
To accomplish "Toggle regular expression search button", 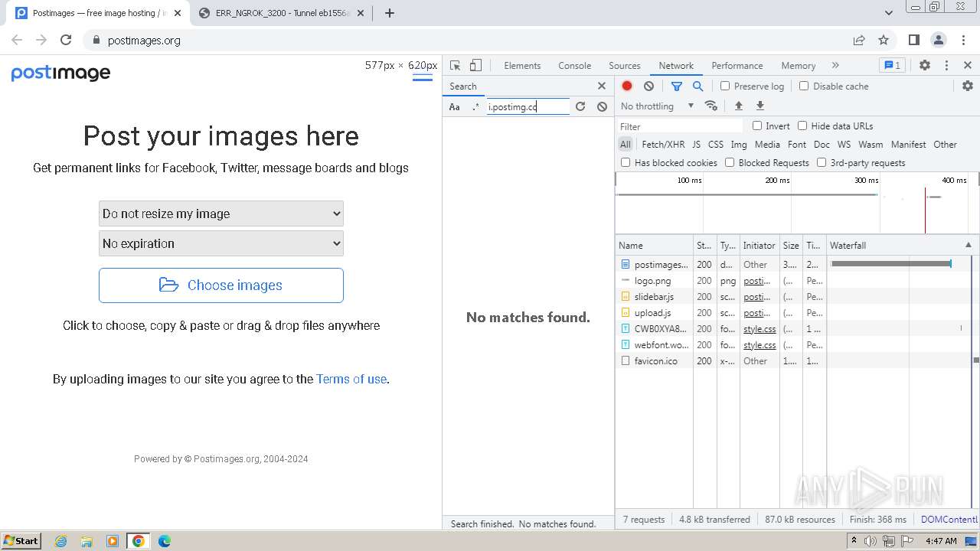I will (475, 107).
